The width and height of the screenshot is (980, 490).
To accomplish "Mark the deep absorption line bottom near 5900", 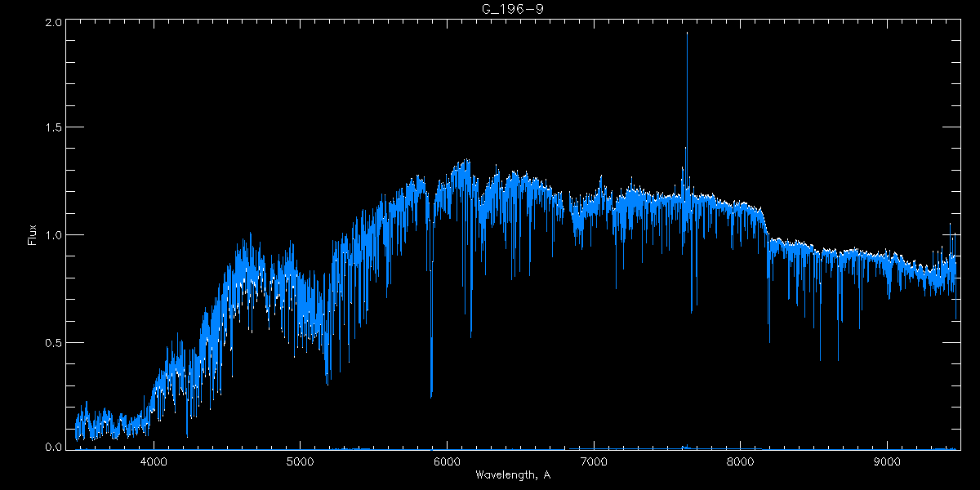I will 431,396.
